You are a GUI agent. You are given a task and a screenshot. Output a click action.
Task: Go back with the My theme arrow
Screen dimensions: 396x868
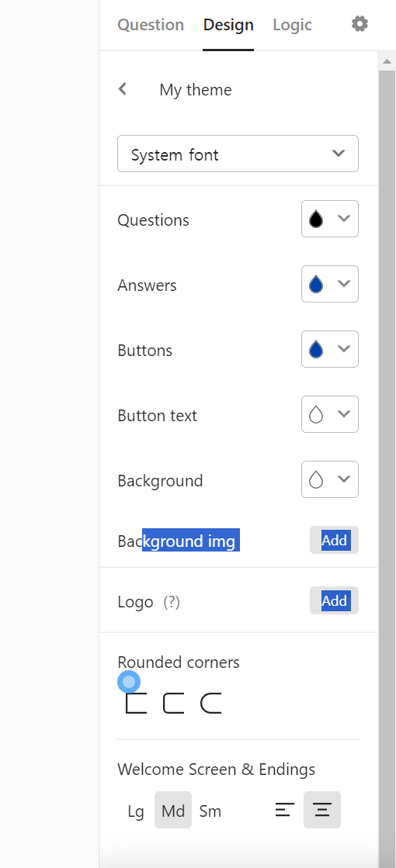123,88
